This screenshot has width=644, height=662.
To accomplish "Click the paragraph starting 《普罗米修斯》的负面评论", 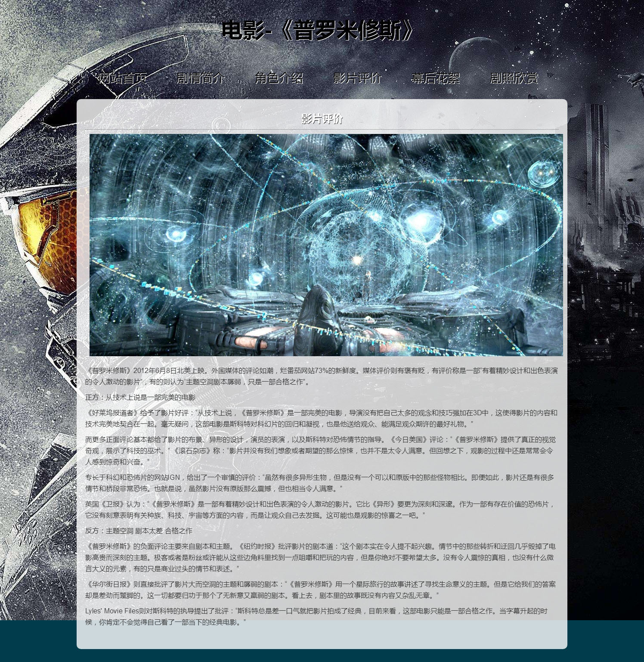I will point(321,557).
